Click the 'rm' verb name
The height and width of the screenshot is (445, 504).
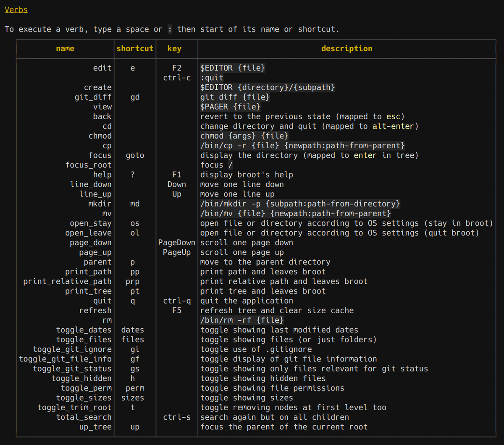coord(107,320)
